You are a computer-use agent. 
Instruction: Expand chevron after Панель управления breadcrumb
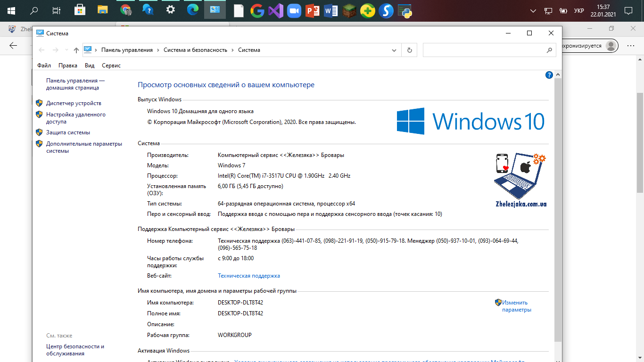click(x=158, y=50)
